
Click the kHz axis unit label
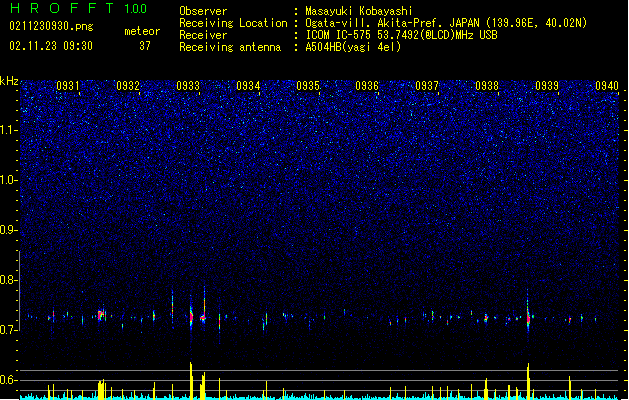point(9,81)
